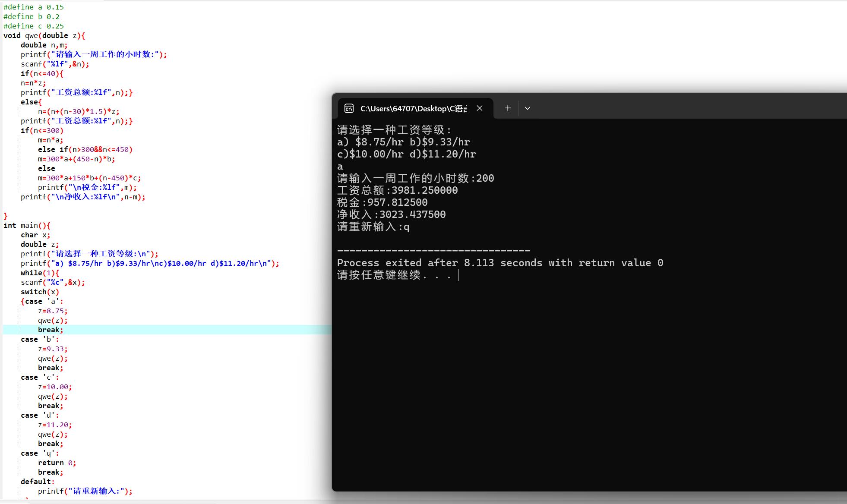Click the 'void qwe(double z){' function line
Image resolution: width=847 pixels, height=504 pixels.
[44, 35]
